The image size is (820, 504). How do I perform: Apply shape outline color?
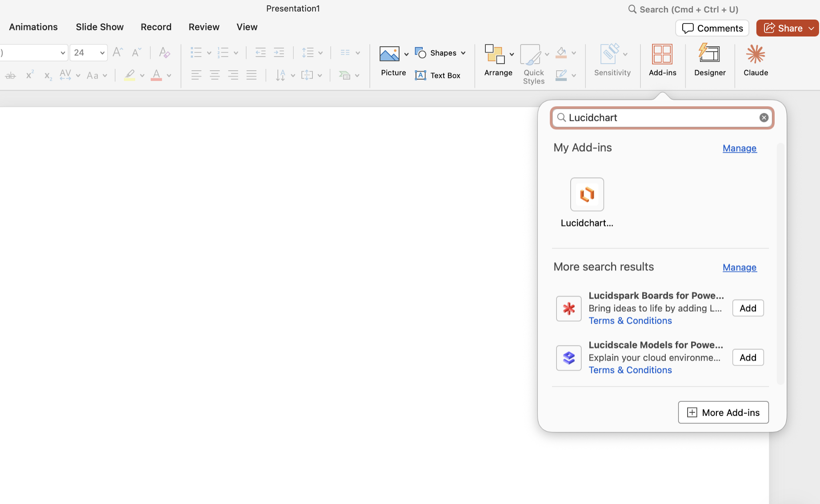pos(561,75)
